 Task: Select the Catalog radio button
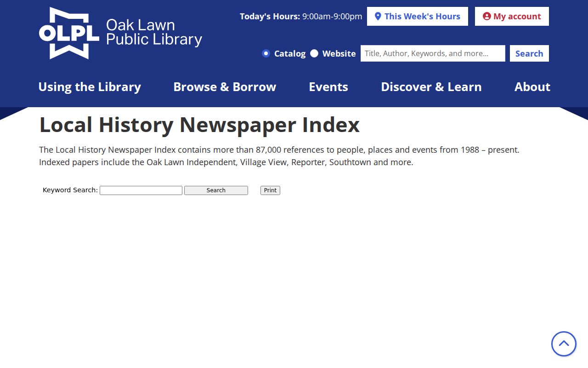266,53
